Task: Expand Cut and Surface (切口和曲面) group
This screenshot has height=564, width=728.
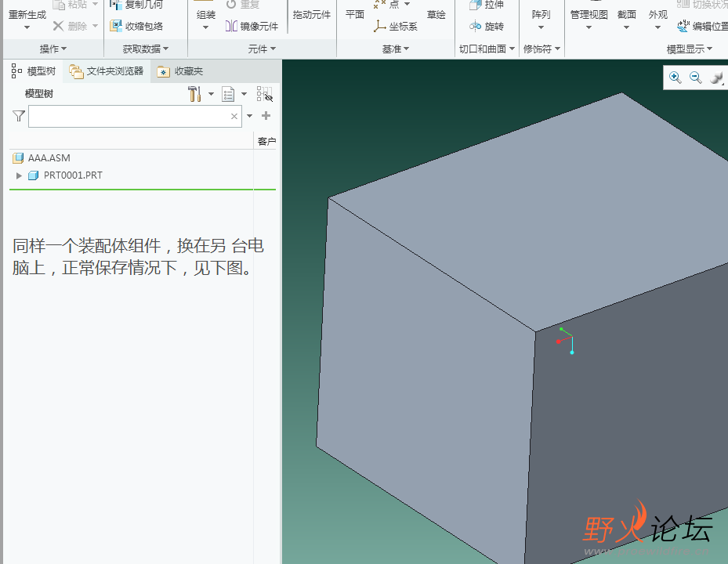Action: tap(487, 49)
